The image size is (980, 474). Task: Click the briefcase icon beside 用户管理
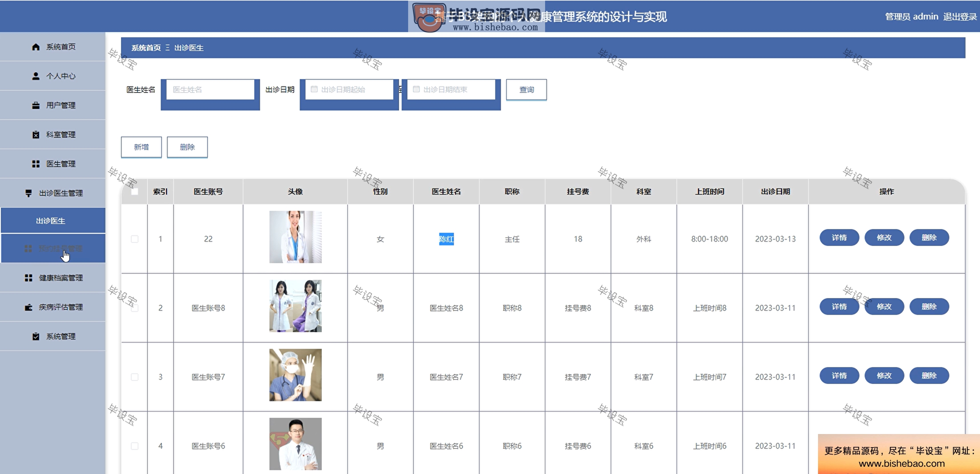pos(36,105)
